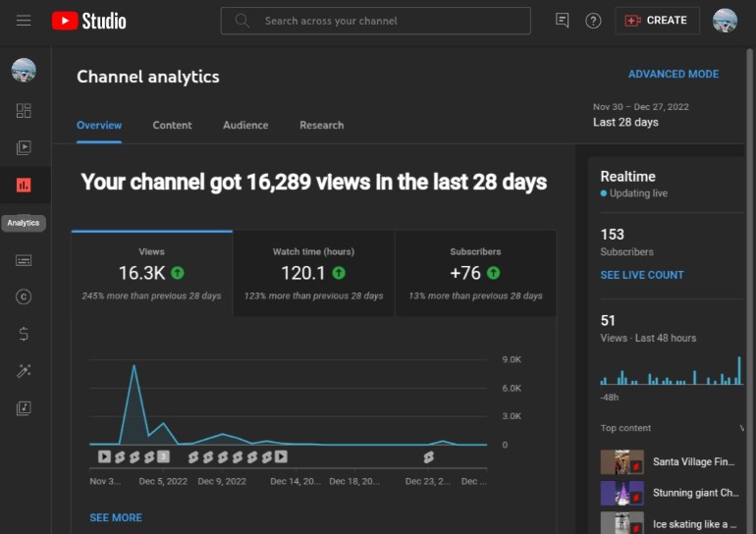Open Santa Village video thumbnail

(x=621, y=461)
